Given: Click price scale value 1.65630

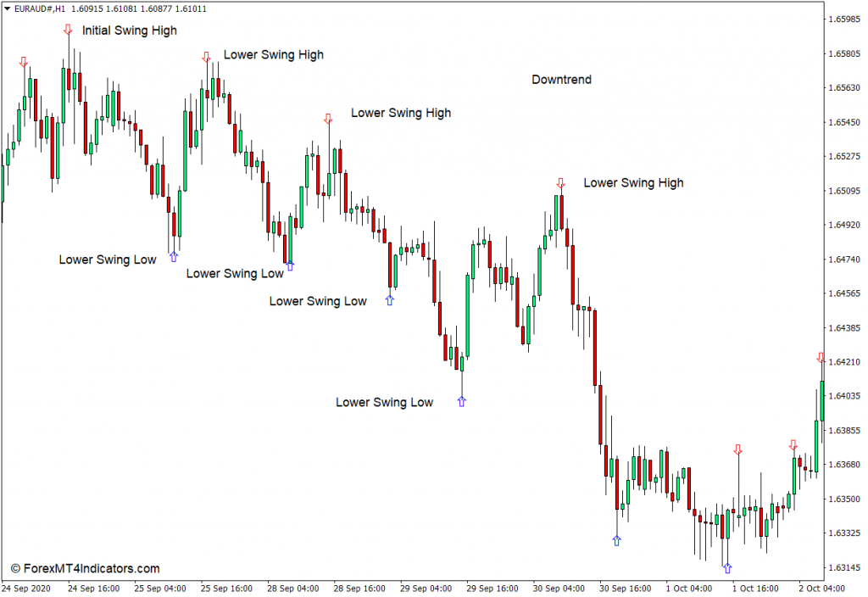Looking at the screenshot, I should pyautogui.click(x=844, y=87).
